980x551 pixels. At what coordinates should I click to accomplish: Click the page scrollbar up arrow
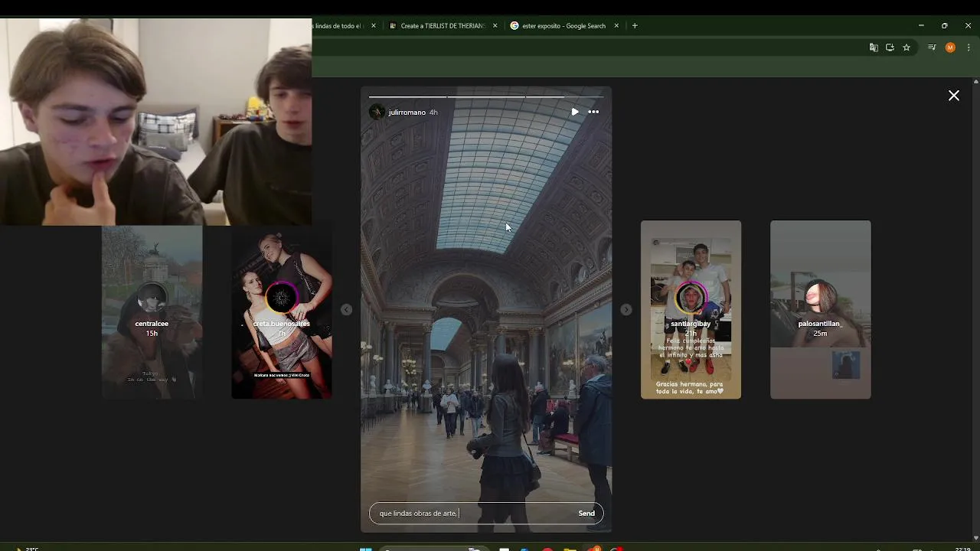[975, 81]
